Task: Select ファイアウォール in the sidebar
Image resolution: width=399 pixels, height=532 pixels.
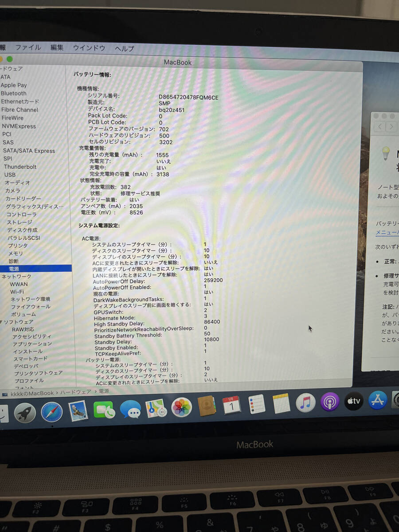Action: [x=31, y=307]
